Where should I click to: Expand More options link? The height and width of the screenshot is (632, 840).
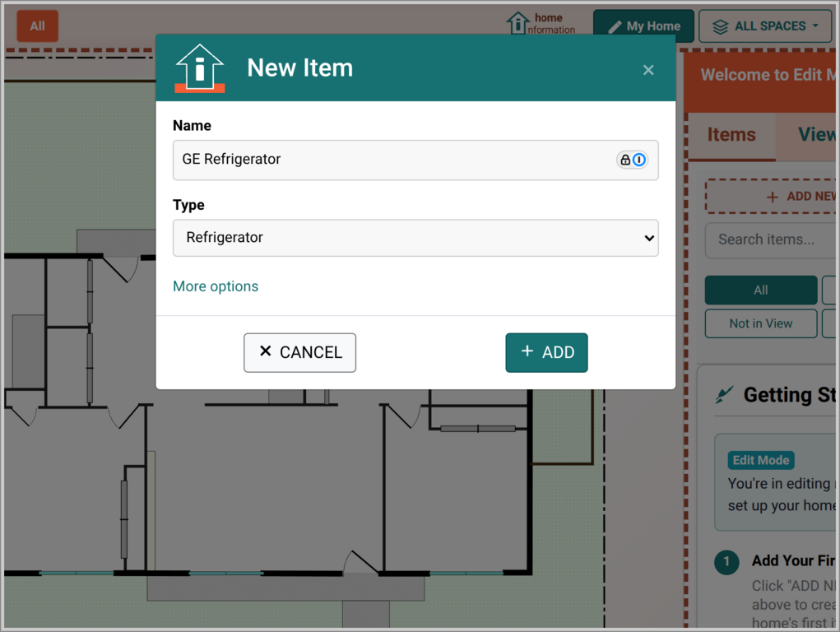[216, 286]
